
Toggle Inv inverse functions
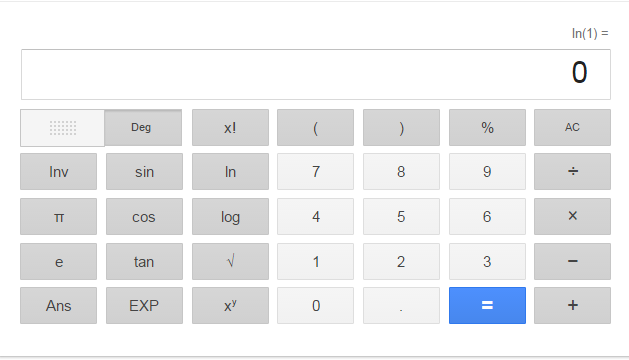(59, 171)
